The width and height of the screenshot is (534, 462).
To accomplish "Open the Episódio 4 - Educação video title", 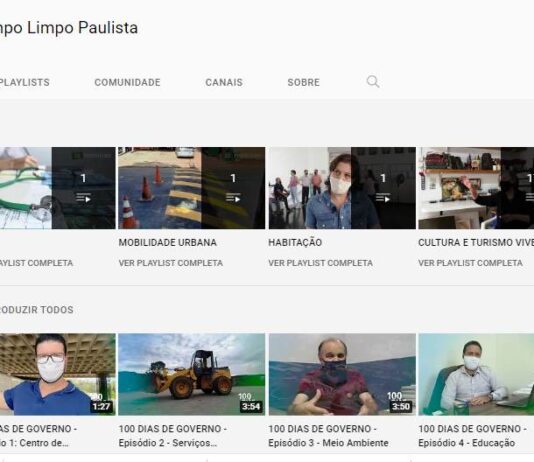I will 472,436.
